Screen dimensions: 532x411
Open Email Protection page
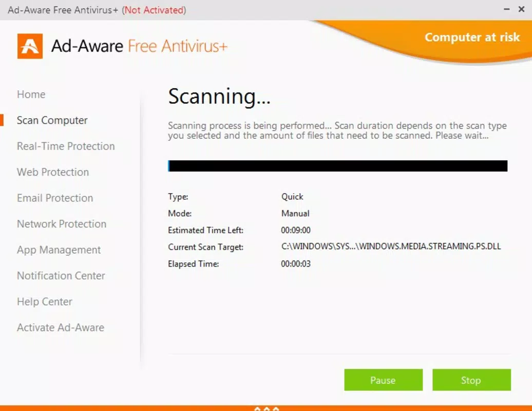[55, 198]
